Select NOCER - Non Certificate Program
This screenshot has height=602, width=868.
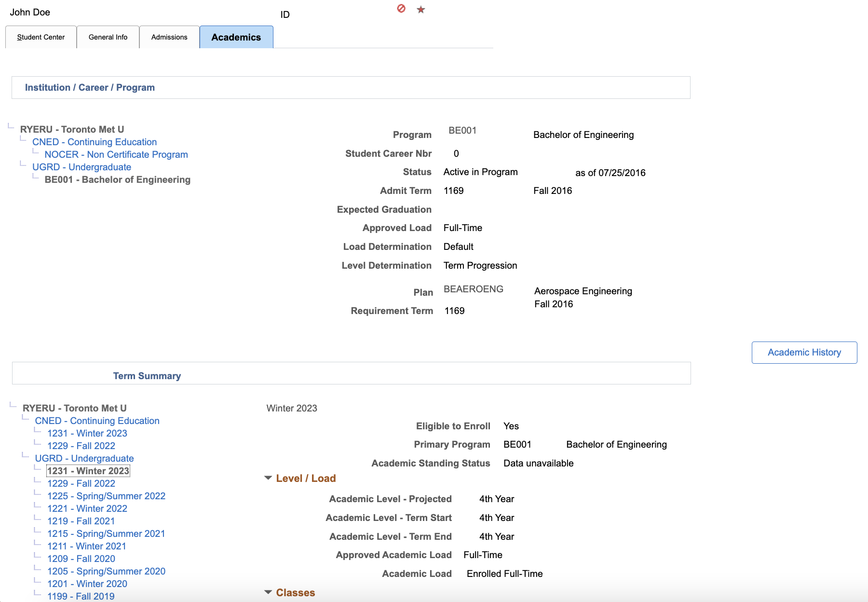click(x=116, y=154)
